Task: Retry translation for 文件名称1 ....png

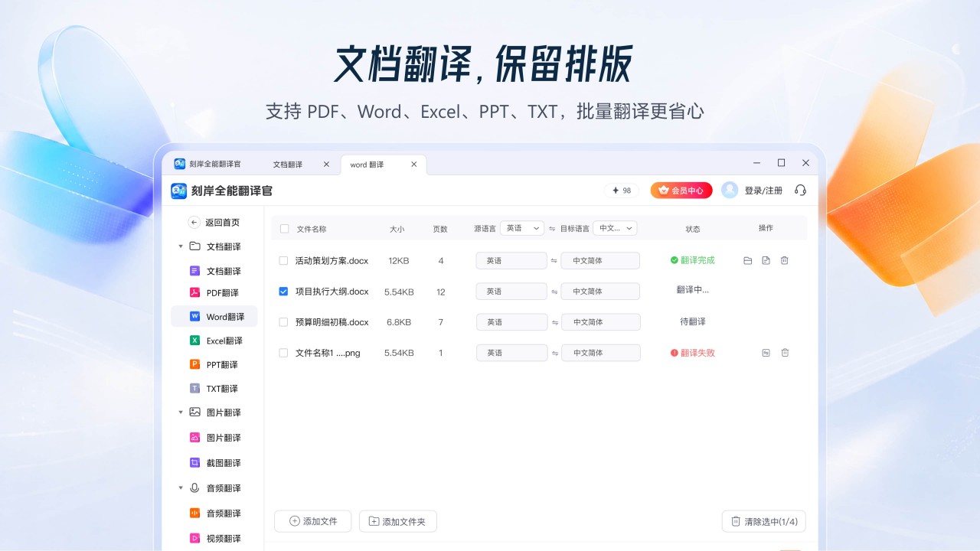Action: coord(766,353)
